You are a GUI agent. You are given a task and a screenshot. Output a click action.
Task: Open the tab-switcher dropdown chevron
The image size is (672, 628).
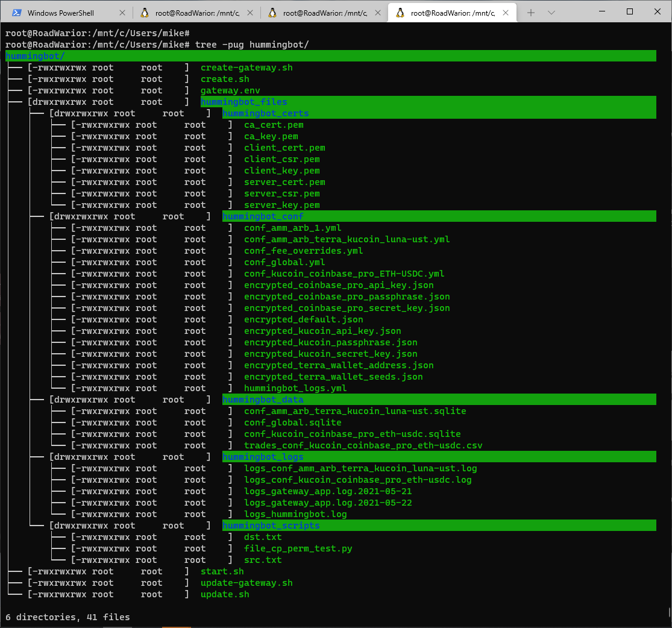(551, 11)
